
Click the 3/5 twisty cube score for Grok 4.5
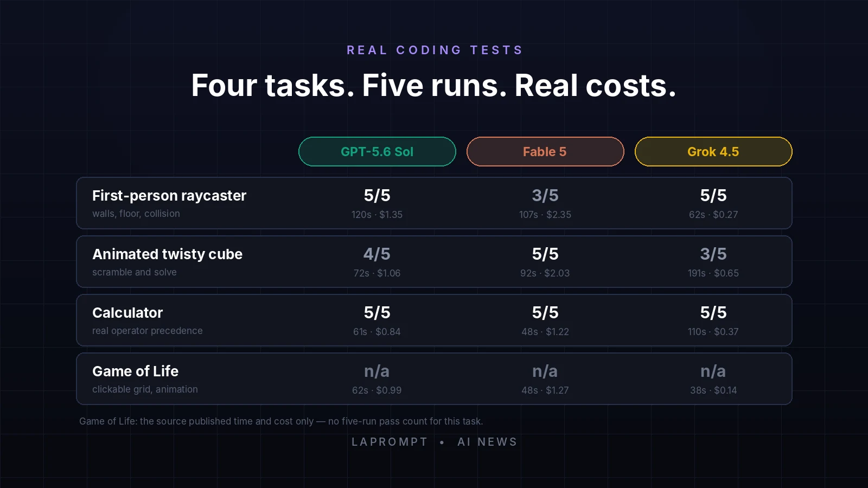click(713, 254)
